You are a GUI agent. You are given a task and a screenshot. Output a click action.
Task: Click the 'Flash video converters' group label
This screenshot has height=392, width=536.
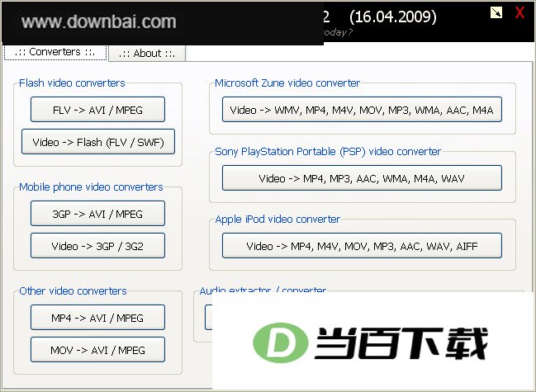pos(72,83)
